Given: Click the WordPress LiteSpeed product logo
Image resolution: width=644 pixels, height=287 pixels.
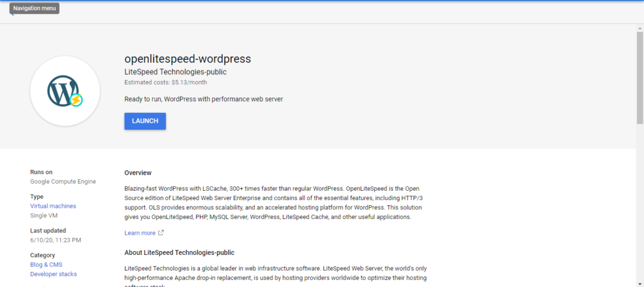Looking at the screenshot, I should click(65, 91).
